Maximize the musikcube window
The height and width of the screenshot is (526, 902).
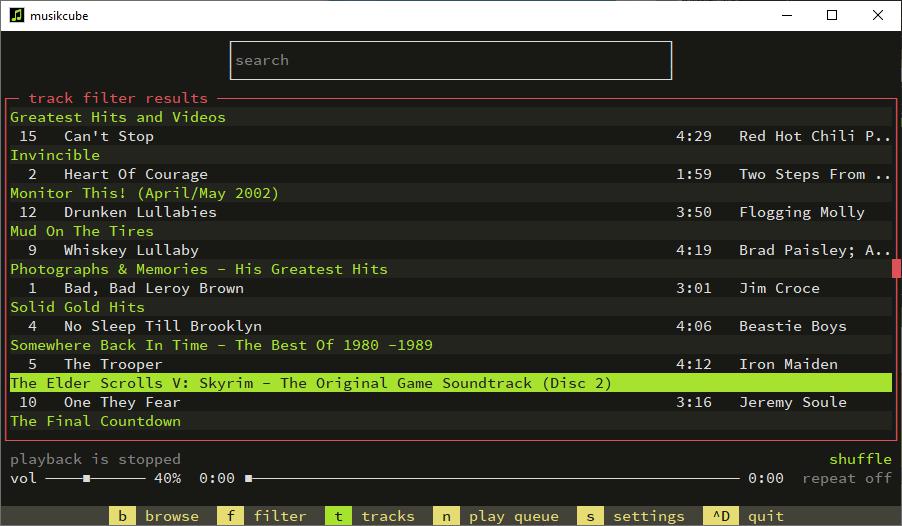click(x=832, y=15)
